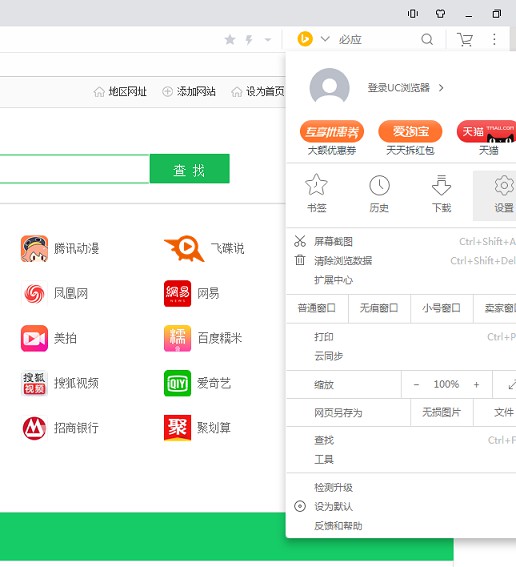
Task: Open 天猫 Tmall promo
Action: (x=487, y=138)
